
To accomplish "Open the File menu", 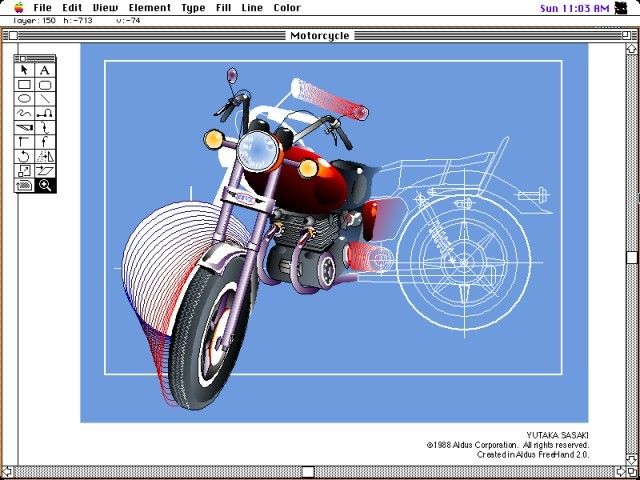I will point(42,8).
